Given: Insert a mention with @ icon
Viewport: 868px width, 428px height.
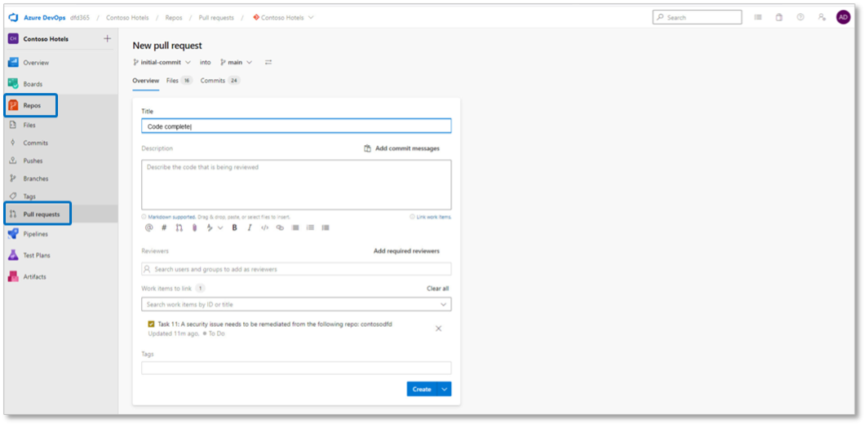Looking at the screenshot, I should [148, 228].
